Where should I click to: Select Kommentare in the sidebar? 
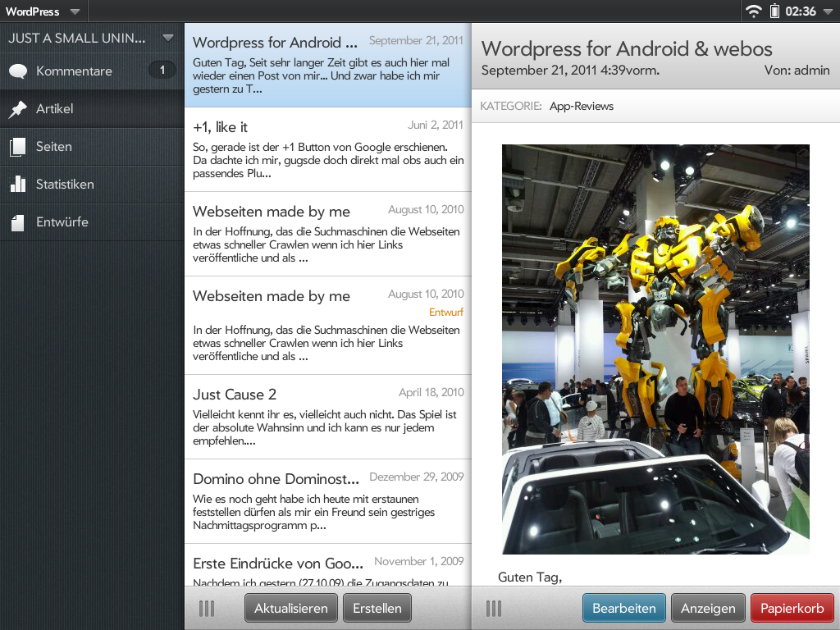(92, 71)
